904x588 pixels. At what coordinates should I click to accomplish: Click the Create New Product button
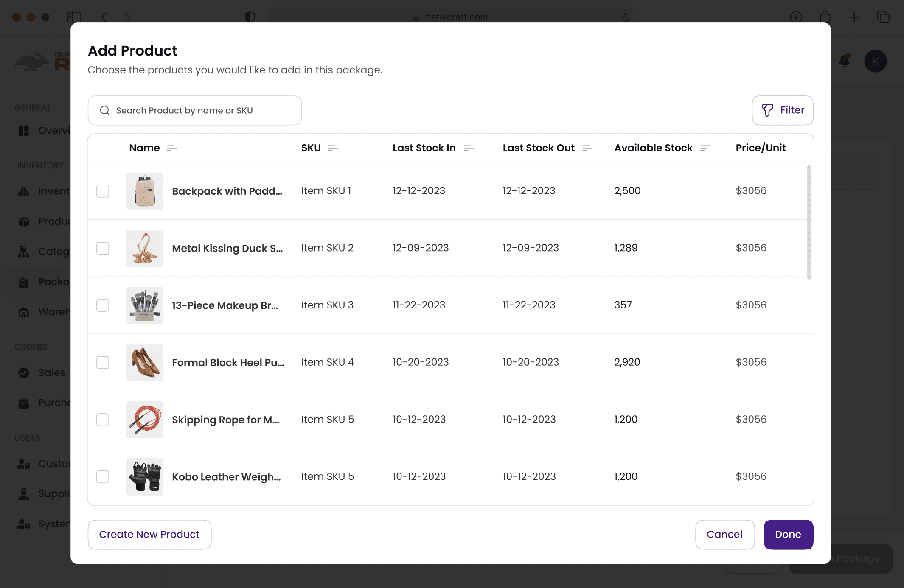[x=149, y=535]
